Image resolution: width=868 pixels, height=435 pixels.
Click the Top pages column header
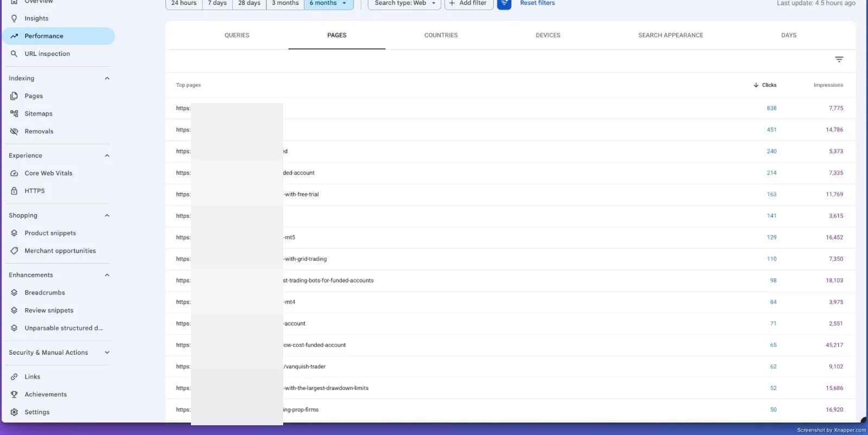(x=188, y=85)
